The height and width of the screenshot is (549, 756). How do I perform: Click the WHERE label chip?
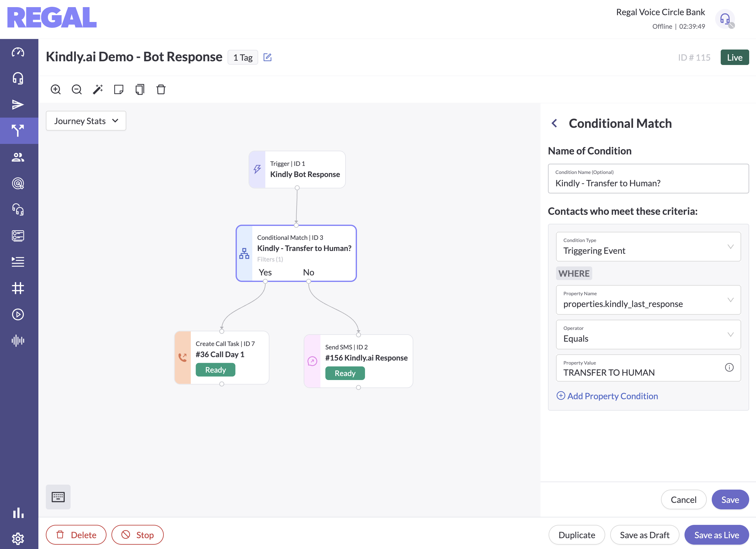574,273
